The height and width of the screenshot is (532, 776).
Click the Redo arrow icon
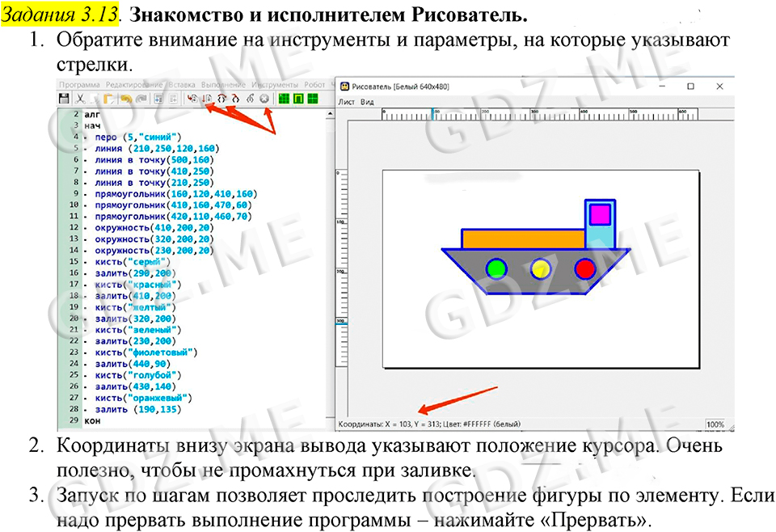(x=141, y=98)
